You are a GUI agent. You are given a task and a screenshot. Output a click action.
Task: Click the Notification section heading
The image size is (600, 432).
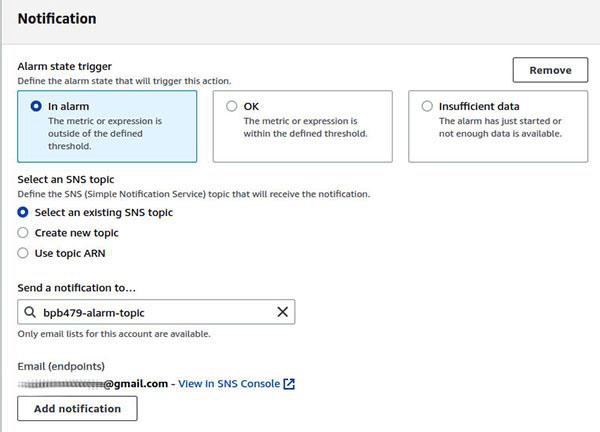point(57,19)
